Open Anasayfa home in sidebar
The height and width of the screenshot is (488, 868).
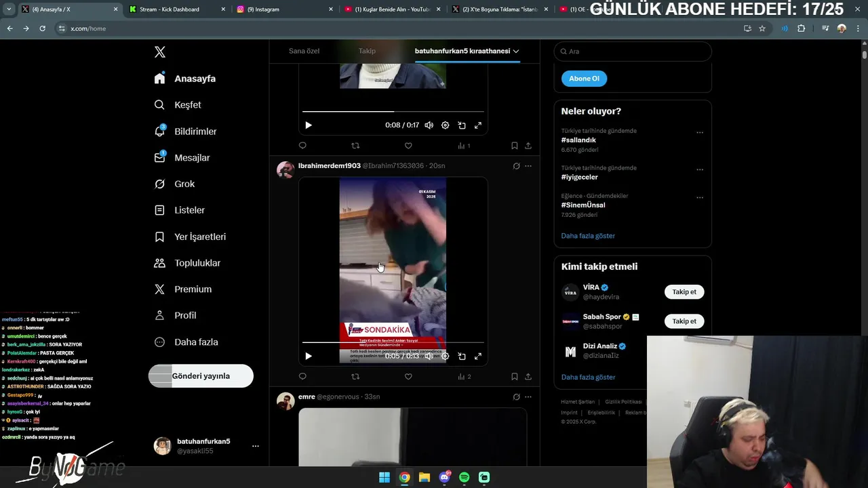185,79
